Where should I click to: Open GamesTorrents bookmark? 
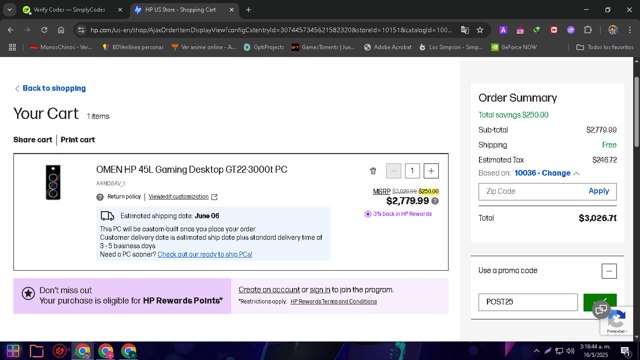click(x=323, y=47)
